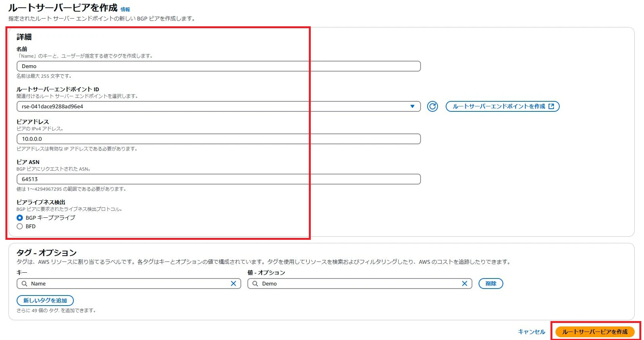Click the キャンセル link
This screenshot has height=340, width=644.
point(532,332)
